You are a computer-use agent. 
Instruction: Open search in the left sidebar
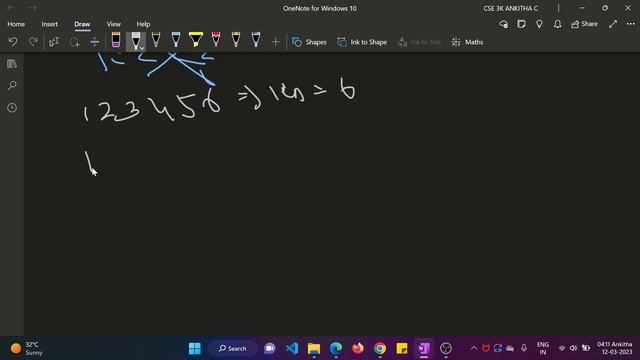pyautogui.click(x=12, y=86)
